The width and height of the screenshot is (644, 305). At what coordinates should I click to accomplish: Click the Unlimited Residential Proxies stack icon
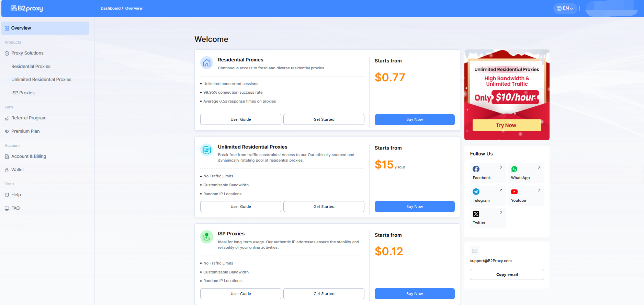point(207,150)
